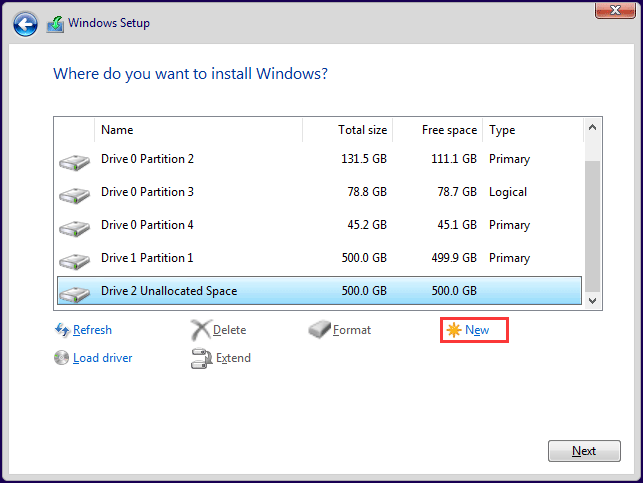The image size is (643, 483).
Task: Sort by the Type column header
Action: [533, 130]
